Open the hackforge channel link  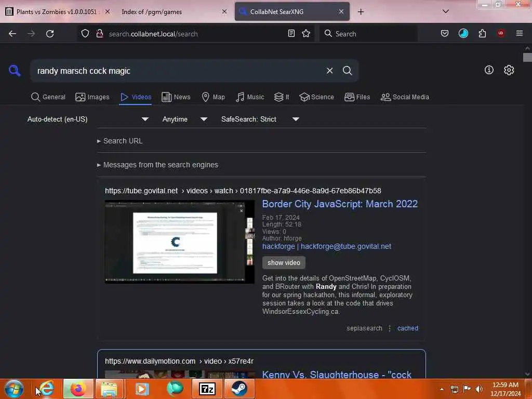pos(326,246)
